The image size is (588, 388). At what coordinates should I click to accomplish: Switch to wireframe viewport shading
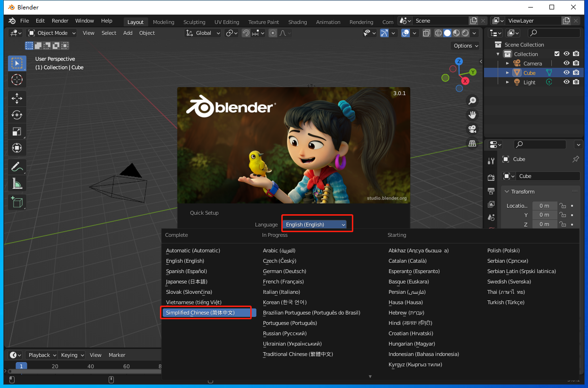point(438,33)
